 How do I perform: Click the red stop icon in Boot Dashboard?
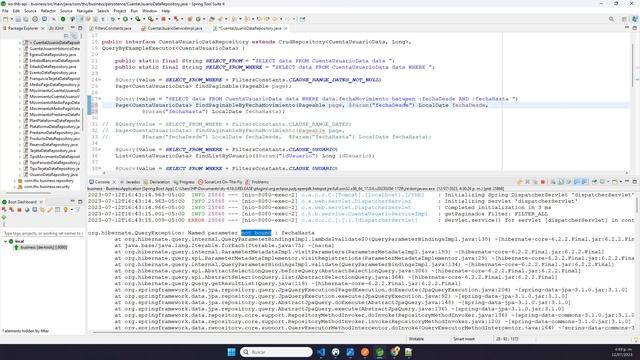point(19,209)
